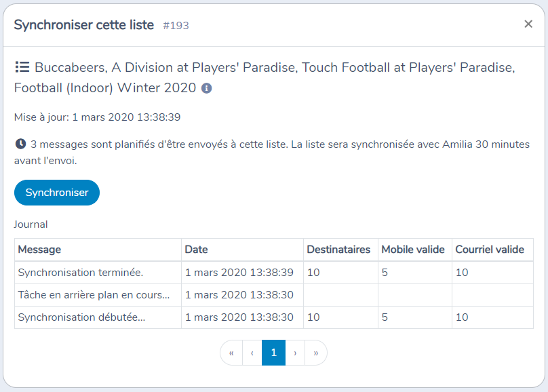Click the 'Mise à jour' timestamp line
The height and width of the screenshot is (392, 548).
pyautogui.click(x=97, y=117)
